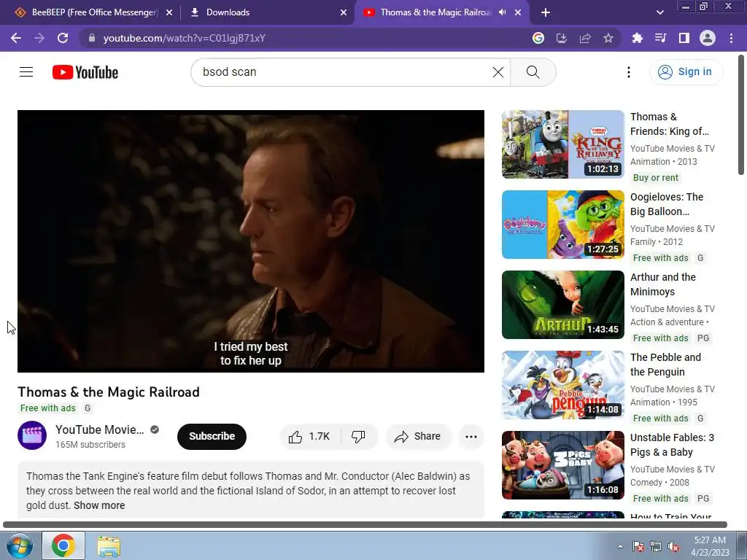Open the YouTube Movies channel avatar
The height and width of the screenshot is (560, 747).
click(32, 435)
